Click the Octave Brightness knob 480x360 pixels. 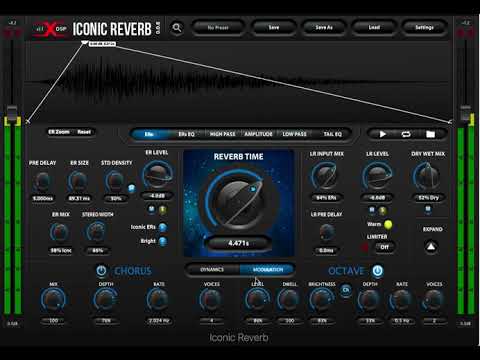pyautogui.click(x=321, y=300)
